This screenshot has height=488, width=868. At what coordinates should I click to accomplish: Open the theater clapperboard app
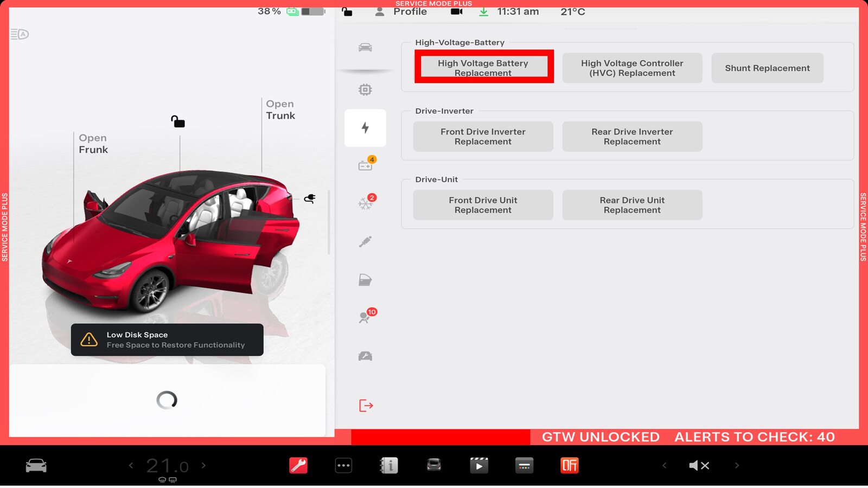479,465
